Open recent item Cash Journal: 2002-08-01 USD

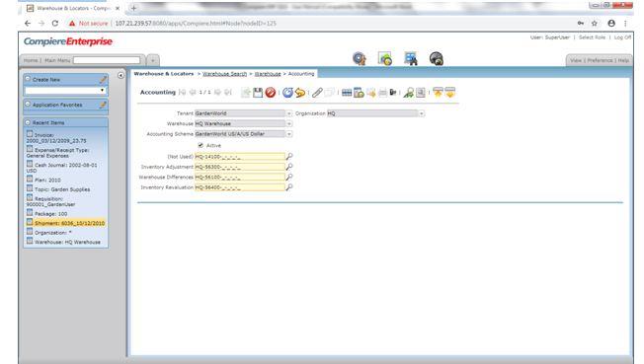[62, 168]
